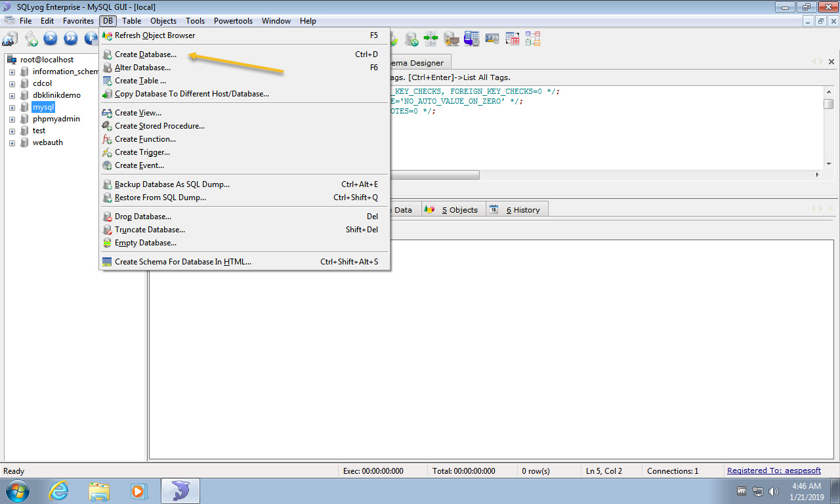Click the query editor scroll-up arrow

[828, 91]
